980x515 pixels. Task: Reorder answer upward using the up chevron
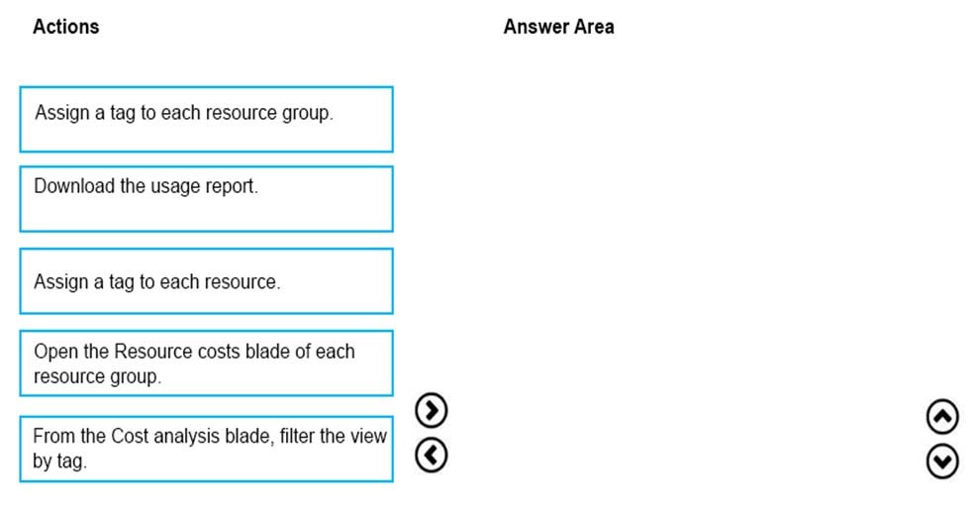942,417
